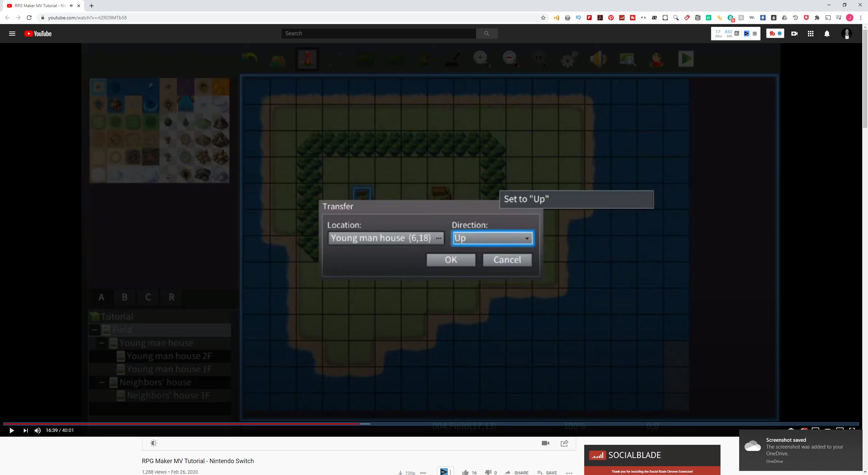Select tileset tab A
This screenshot has height=475, width=868.
tap(101, 298)
